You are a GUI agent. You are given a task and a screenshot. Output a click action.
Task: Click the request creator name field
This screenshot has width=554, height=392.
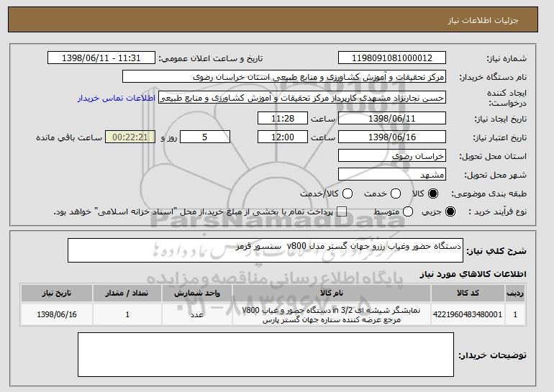tap(302, 98)
